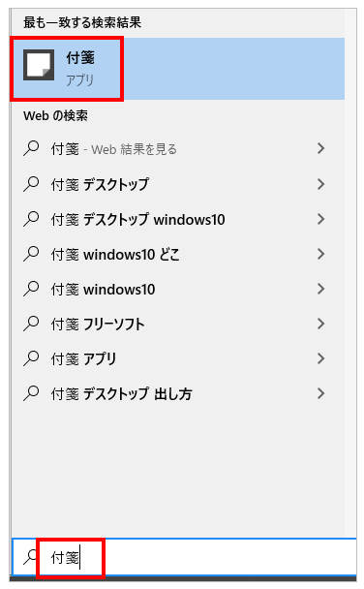
Task: Expand chevron for 付箋 アプリ suggestion
Action: coord(320,358)
